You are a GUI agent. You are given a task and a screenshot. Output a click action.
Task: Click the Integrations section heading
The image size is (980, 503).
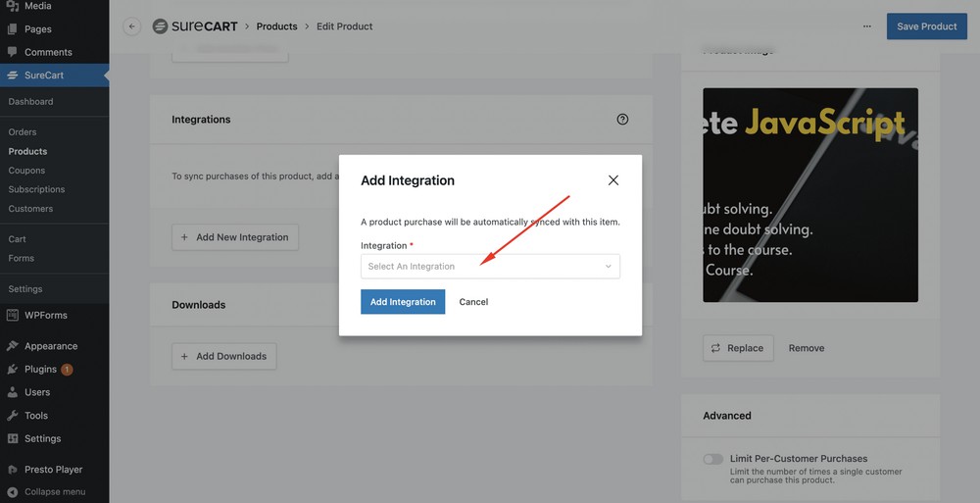(x=201, y=120)
